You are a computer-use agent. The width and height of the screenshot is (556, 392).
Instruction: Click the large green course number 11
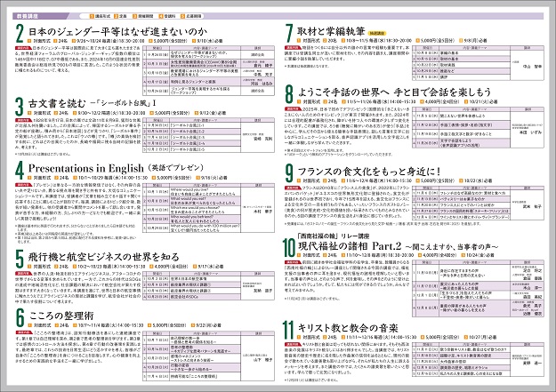288,330
